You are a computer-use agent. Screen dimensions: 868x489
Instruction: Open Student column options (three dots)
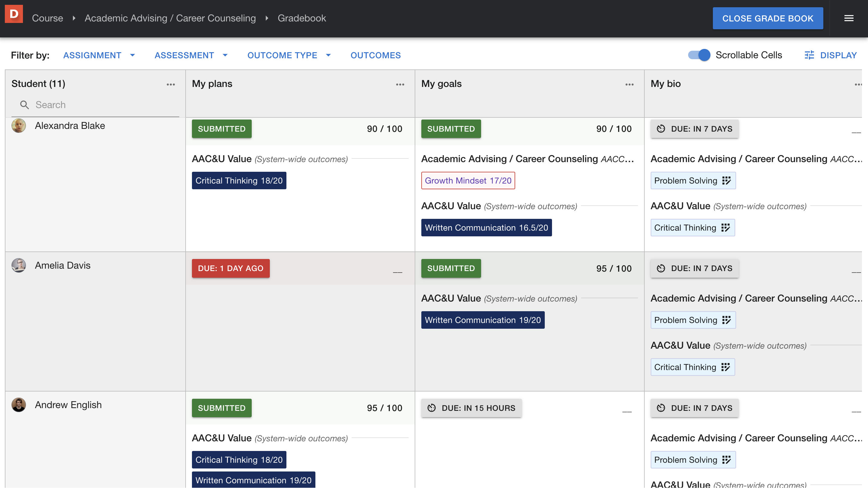171,84
